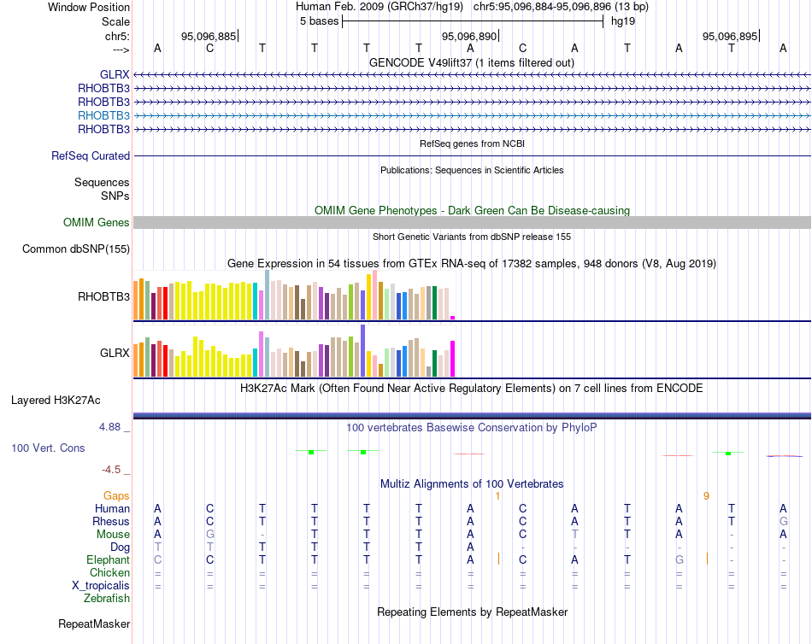Select the light-blue highlighted RHOBTB3 transcript label
Screen dimensions: 812x644
click(x=103, y=115)
